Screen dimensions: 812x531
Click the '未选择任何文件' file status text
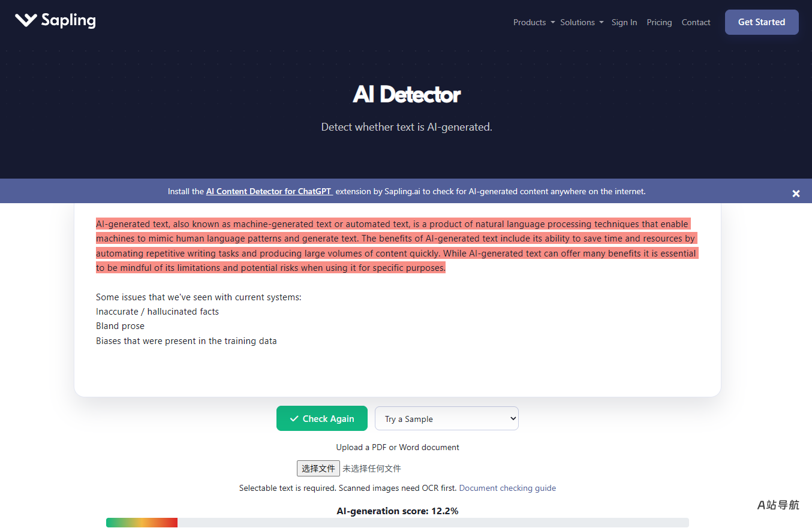pyautogui.click(x=372, y=469)
